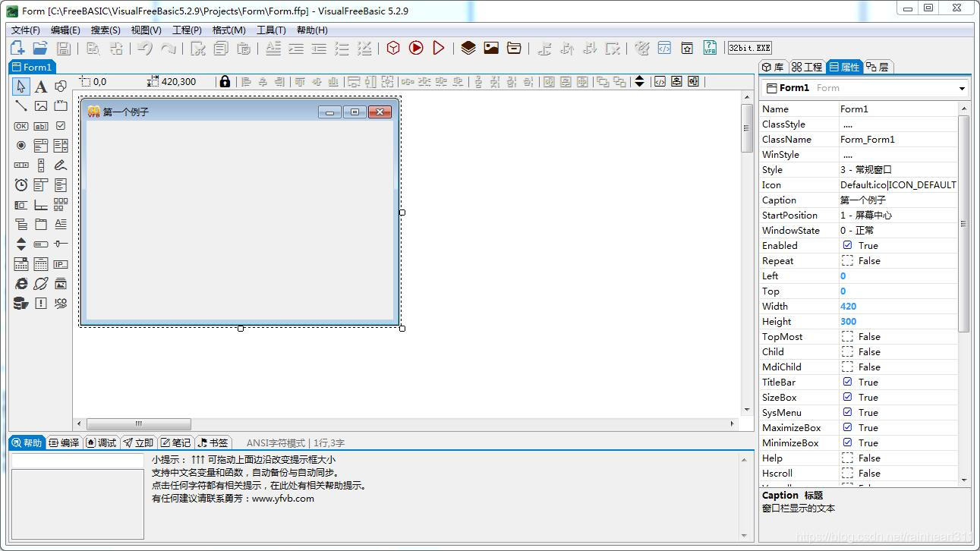980x551 pixels.
Task: Pick the IP address control
Action: [x=61, y=264]
